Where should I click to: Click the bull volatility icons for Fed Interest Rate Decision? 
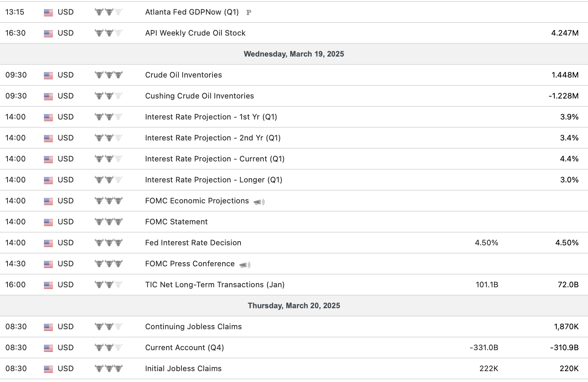pos(108,243)
